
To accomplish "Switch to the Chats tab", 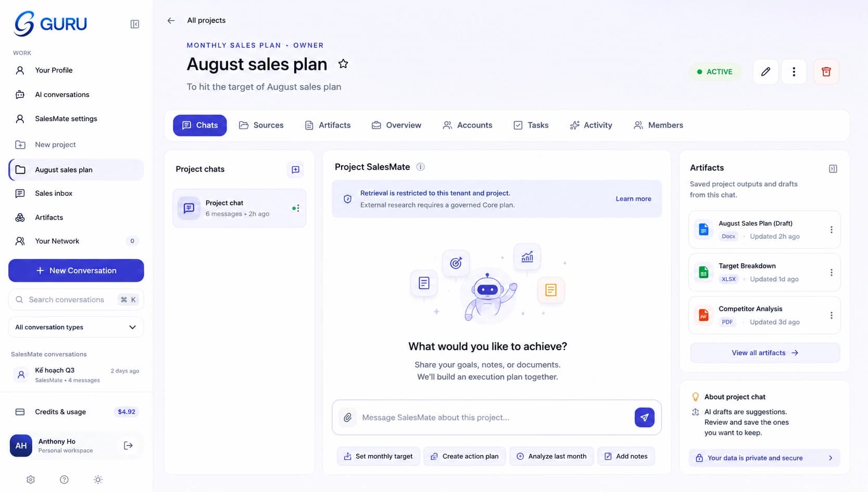I will pyautogui.click(x=200, y=125).
